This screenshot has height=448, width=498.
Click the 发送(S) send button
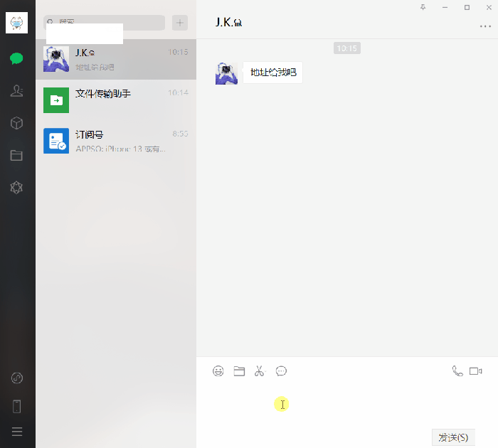[x=453, y=437]
